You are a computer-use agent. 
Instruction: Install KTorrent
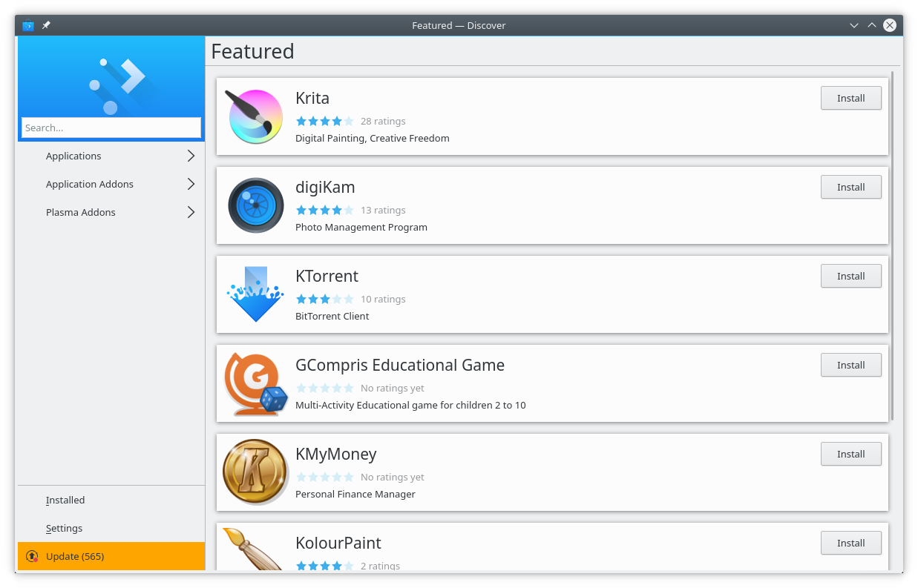[851, 276]
